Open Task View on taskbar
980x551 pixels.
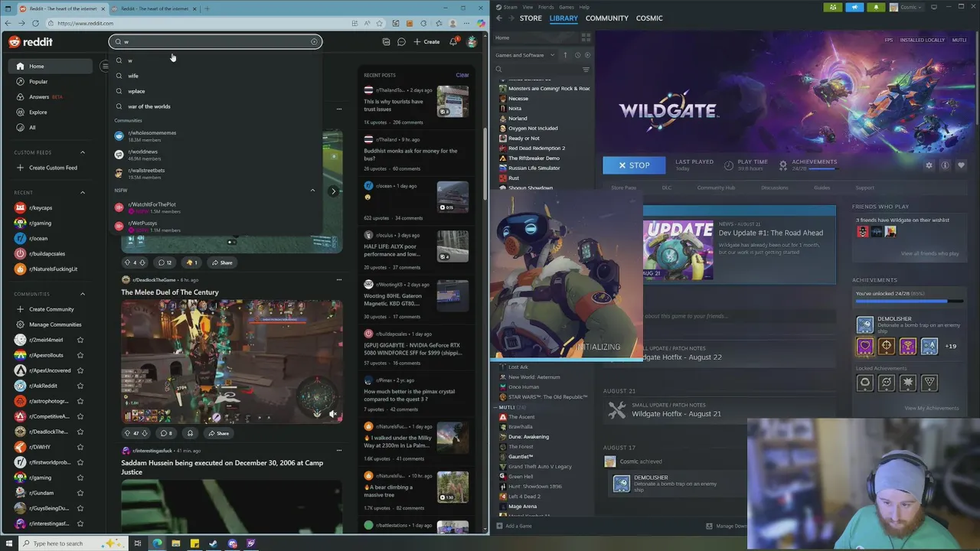[x=138, y=543]
